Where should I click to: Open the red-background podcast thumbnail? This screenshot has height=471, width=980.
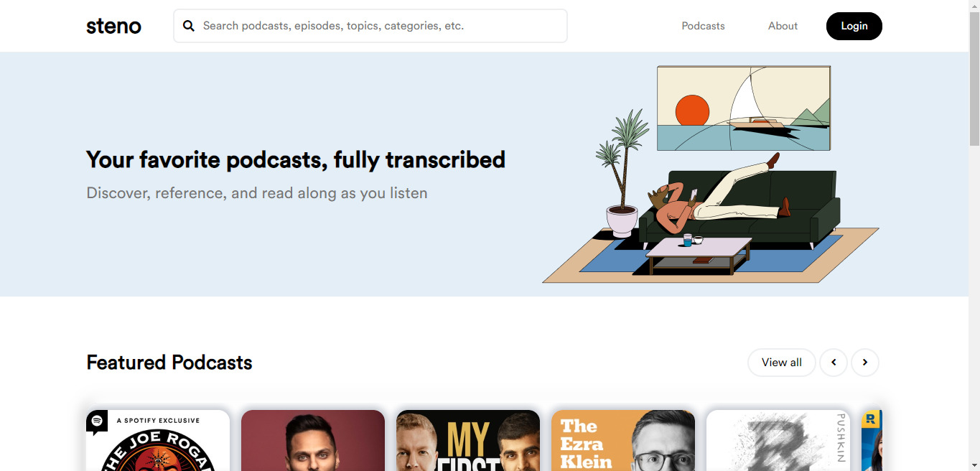(x=313, y=440)
